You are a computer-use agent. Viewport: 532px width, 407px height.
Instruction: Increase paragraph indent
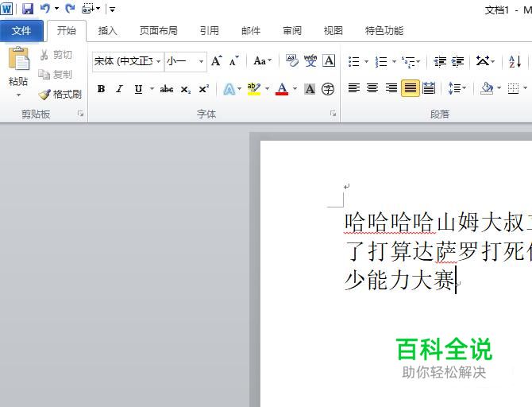(457, 61)
